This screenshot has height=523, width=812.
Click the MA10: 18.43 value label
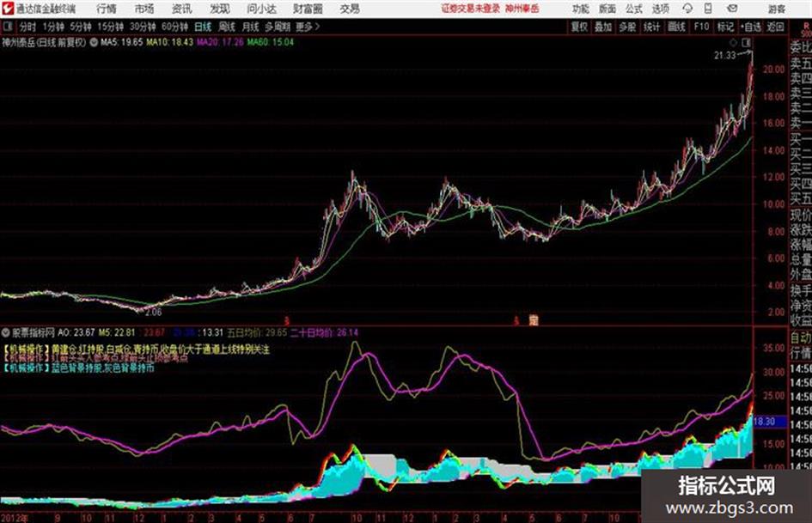(170, 42)
